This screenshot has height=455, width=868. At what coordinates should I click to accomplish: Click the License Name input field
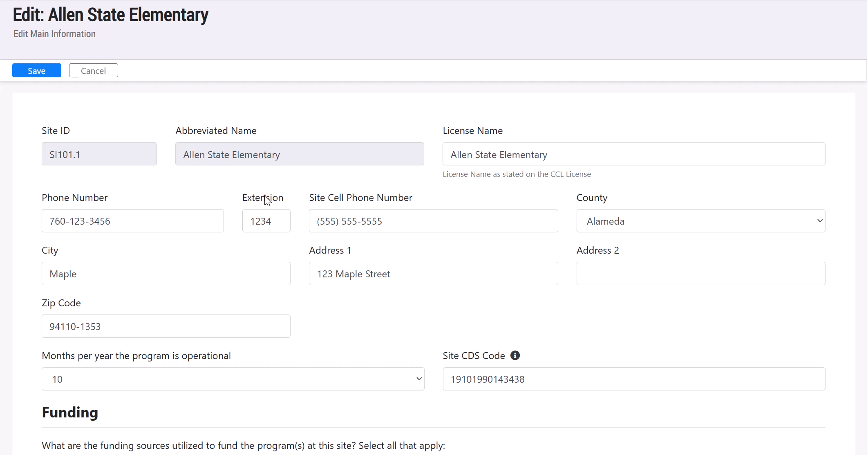tap(633, 154)
